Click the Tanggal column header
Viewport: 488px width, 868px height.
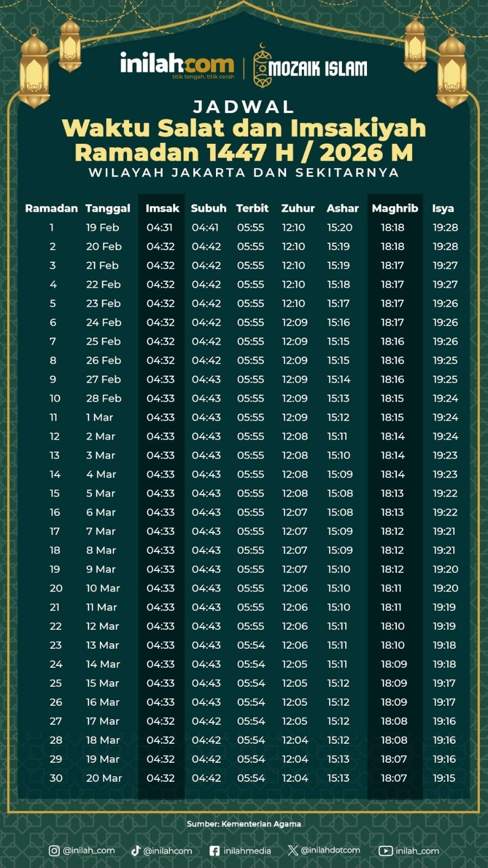coord(108,208)
